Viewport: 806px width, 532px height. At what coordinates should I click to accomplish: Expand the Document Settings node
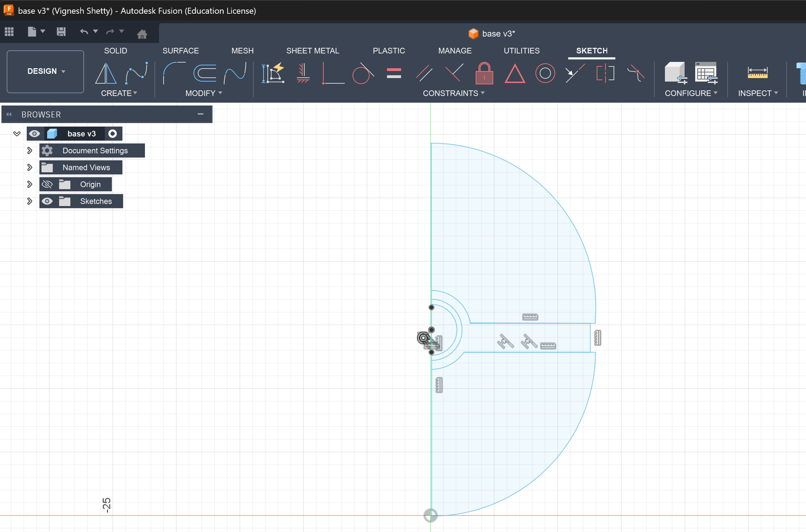coord(30,150)
